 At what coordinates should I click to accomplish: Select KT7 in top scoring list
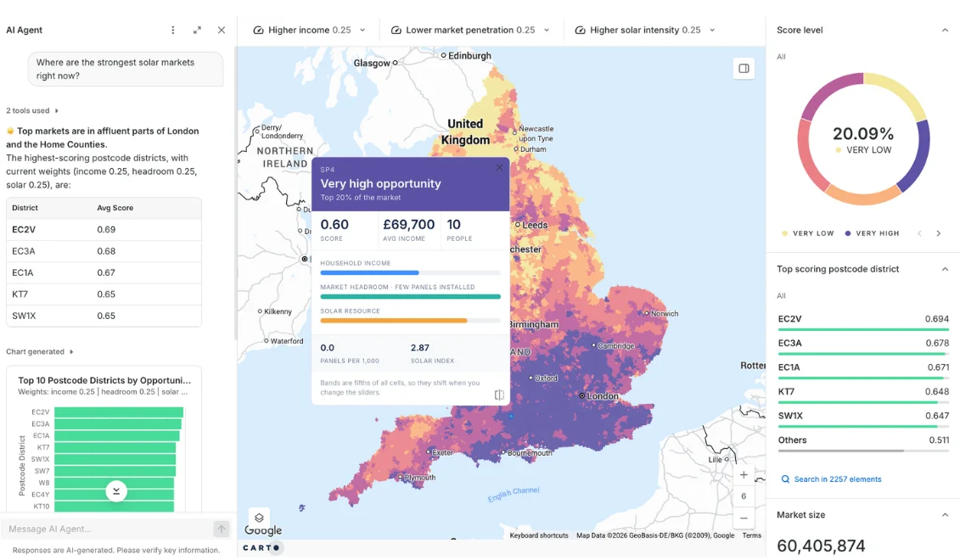863,395
